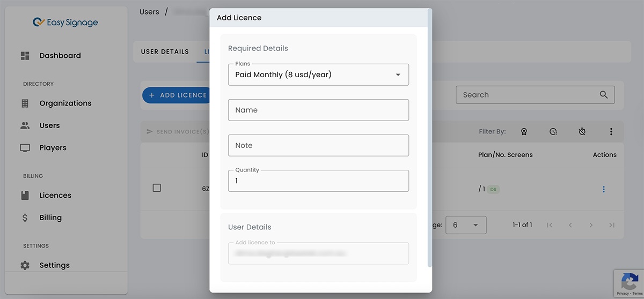
Task: Open Licences in sidebar
Action: point(55,196)
